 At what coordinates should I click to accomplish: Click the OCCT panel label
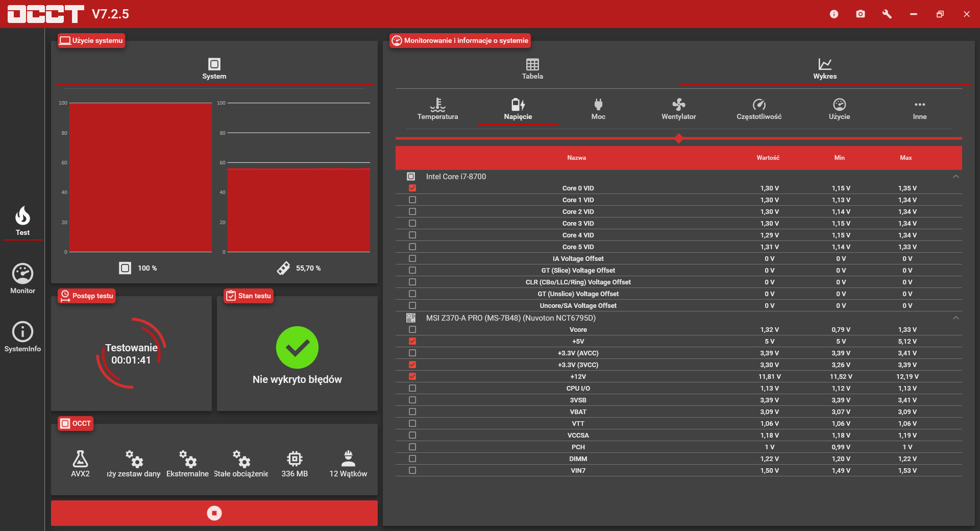click(76, 423)
